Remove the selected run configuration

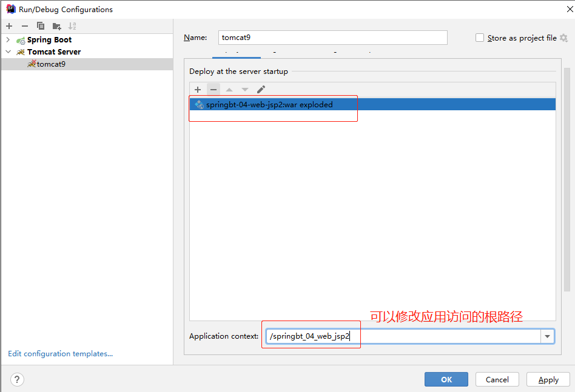click(x=25, y=26)
